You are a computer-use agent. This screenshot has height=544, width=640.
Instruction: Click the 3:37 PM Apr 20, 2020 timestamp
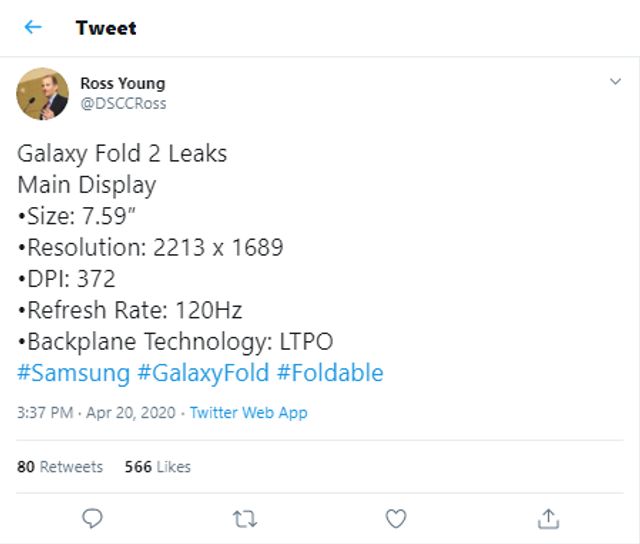pyautogui.click(x=96, y=412)
